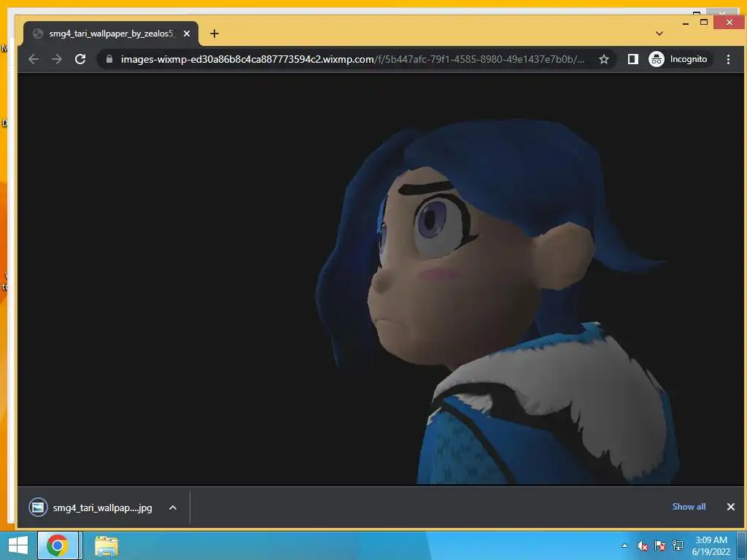Image resolution: width=747 pixels, height=560 pixels.
Task: Minimize the Chrome window
Action: click(686, 23)
